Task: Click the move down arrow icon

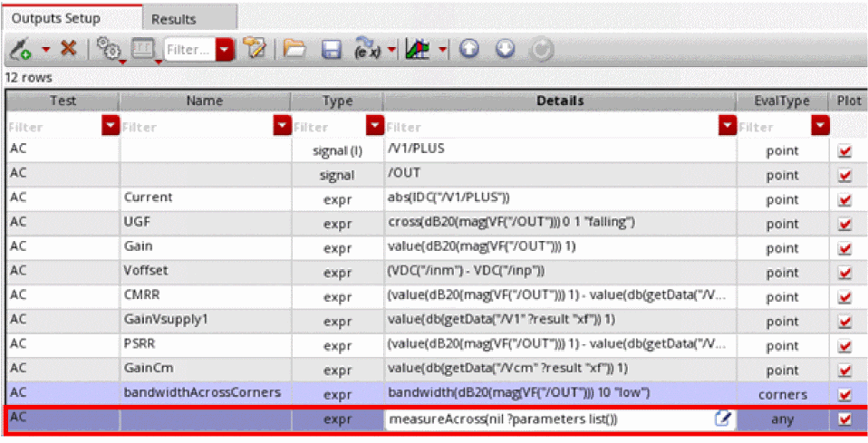Action: pos(506,49)
